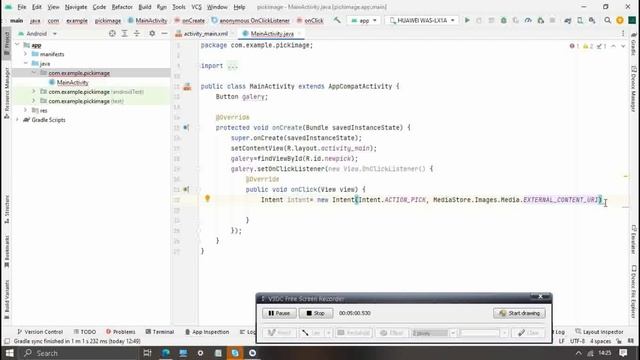Collapse the app module tree node

(x=18, y=45)
